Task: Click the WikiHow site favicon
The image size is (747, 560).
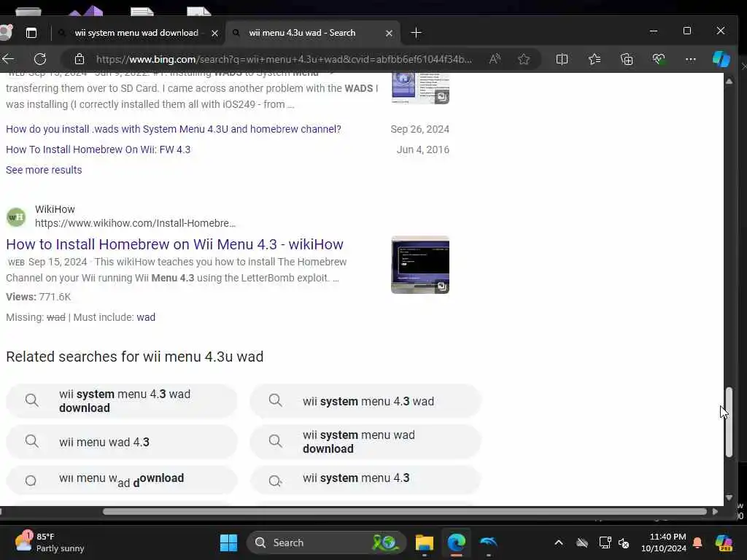Action: tap(16, 217)
